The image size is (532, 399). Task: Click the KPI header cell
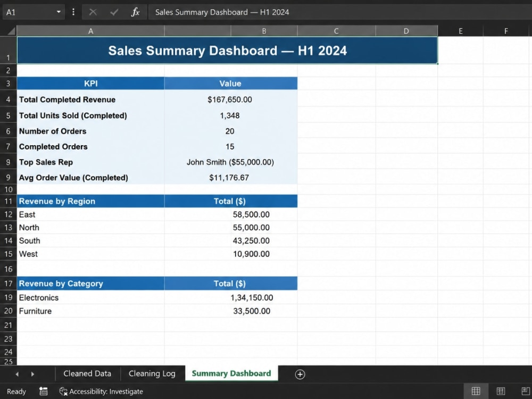pyautogui.click(x=90, y=84)
